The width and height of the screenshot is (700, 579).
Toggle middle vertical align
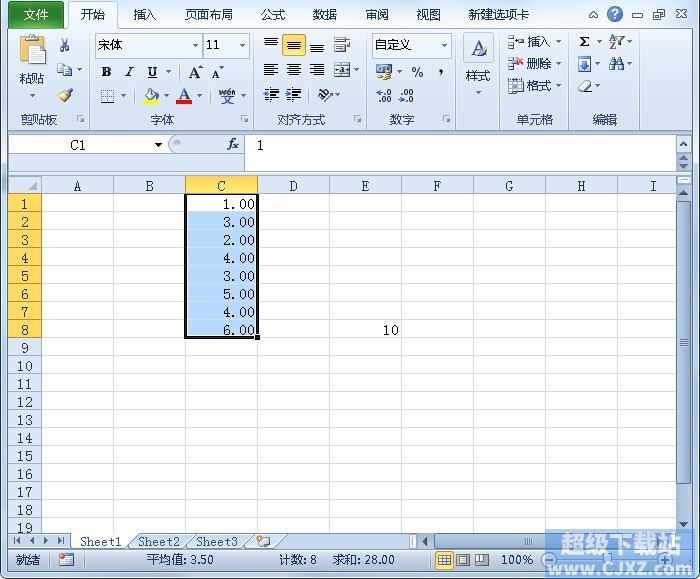(x=294, y=45)
